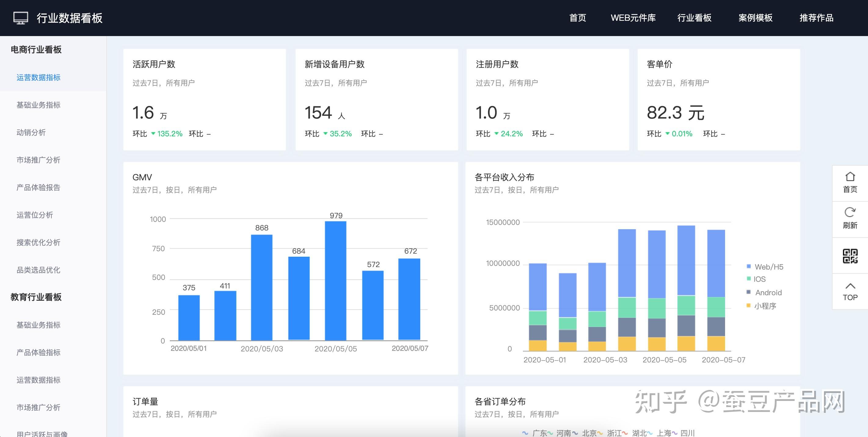This screenshot has width=868, height=437.
Task: Open the WEB元件库 menu in the top bar
Action: pos(633,18)
